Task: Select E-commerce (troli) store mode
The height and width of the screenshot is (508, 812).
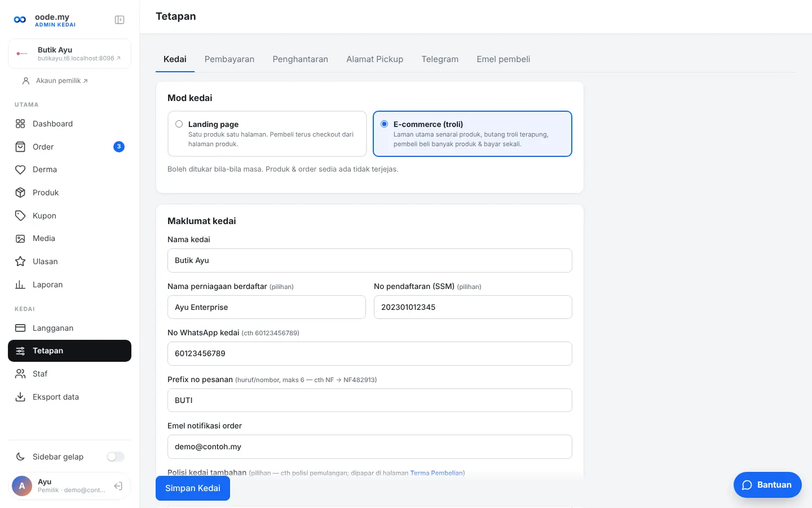Action: (x=473, y=134)
